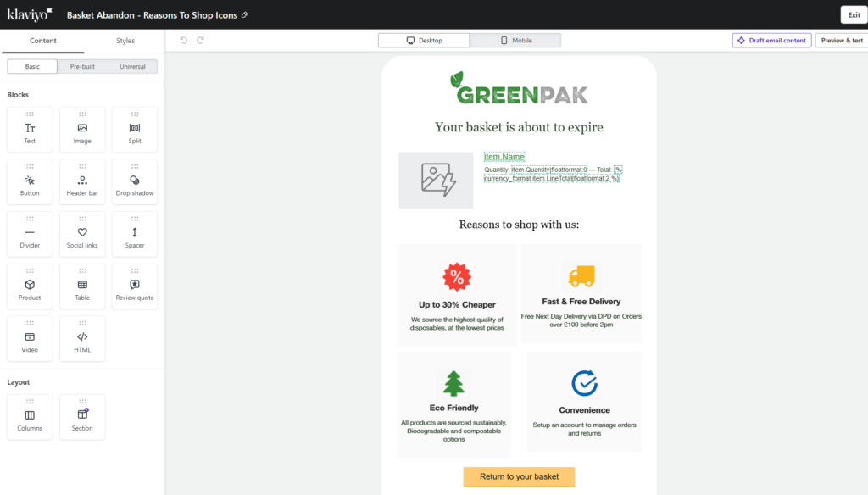Select the Columns layout
Viewport: 868px width, 495px height.
[x=30, y=417]
